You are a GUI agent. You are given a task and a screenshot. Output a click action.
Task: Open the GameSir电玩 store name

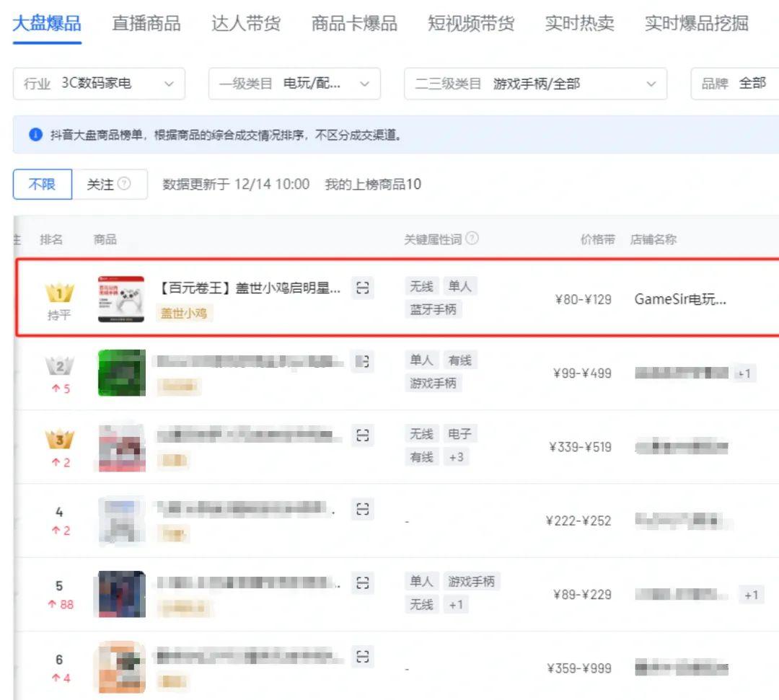[x=680, y=299]
